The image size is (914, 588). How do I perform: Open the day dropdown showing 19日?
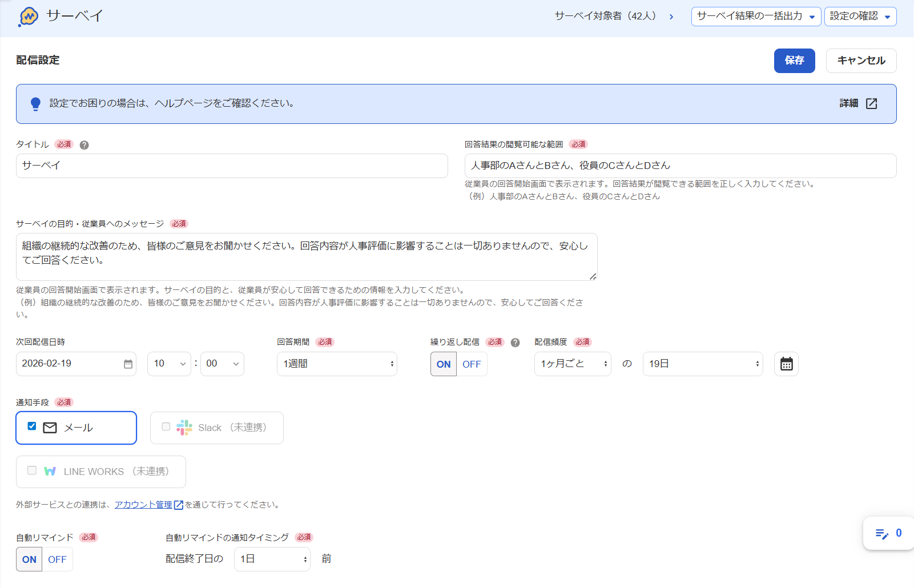click(703, 364)
